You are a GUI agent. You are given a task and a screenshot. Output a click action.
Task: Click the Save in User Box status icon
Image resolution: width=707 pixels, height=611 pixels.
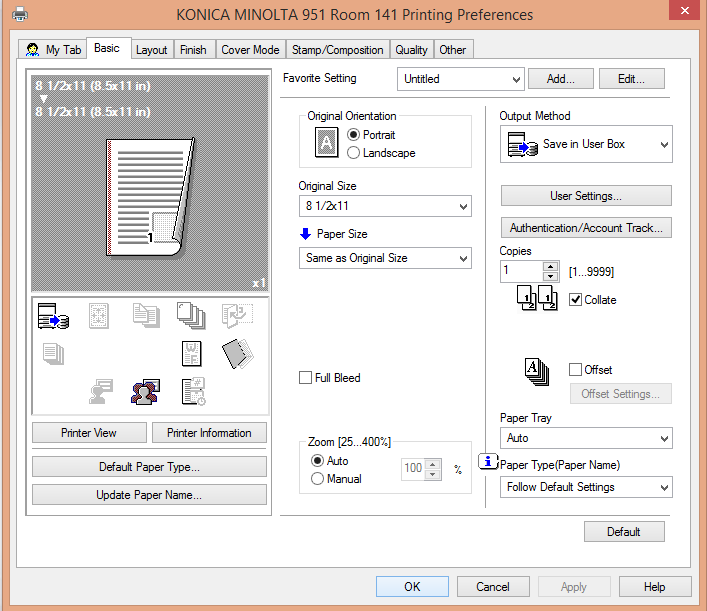click(53, 316)
